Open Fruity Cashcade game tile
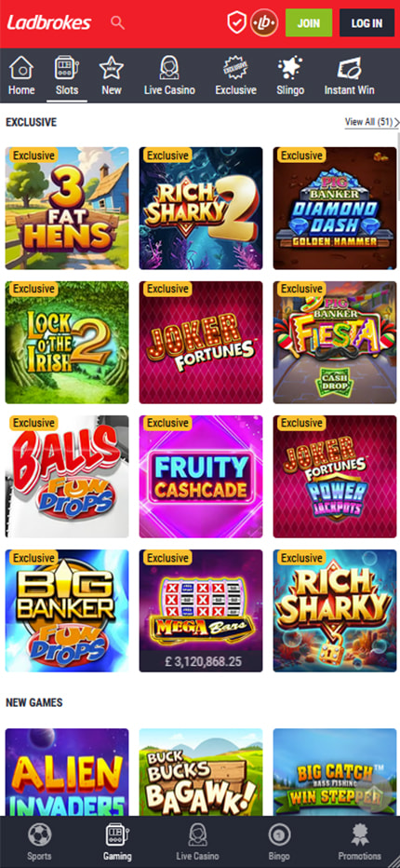This screenshot has height=868, width=400. click(x=201, y=477)
